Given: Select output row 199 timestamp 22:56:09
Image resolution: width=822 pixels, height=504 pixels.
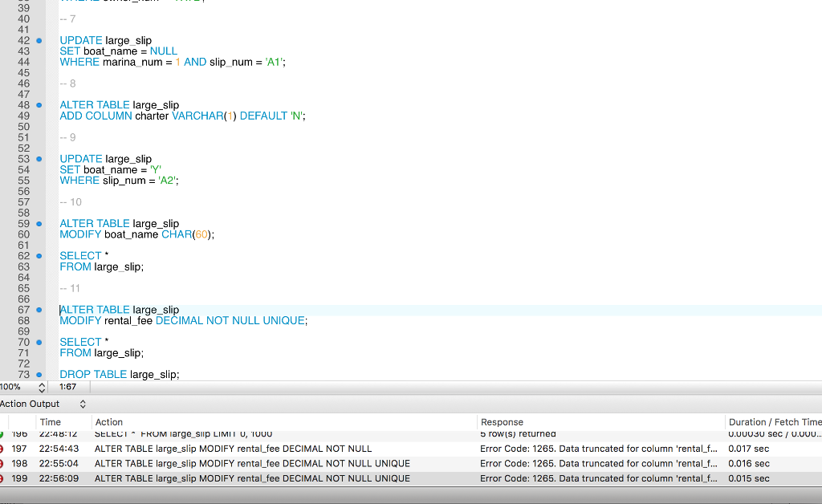Looking at the screenshot, I should coord(59,478).
